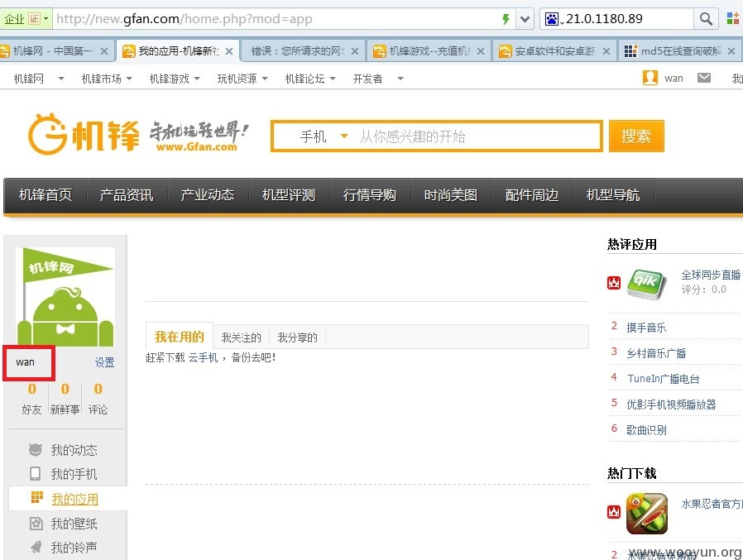Screen dimensions: 743x560
Task: Open the 手机 search category dropdown
Action: 324,137
